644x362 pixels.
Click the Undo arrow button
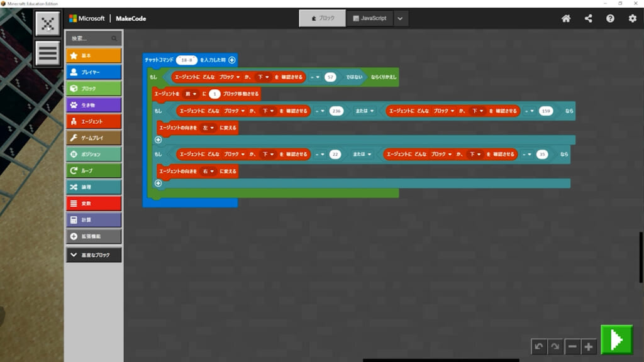click(x=539, y=346)
